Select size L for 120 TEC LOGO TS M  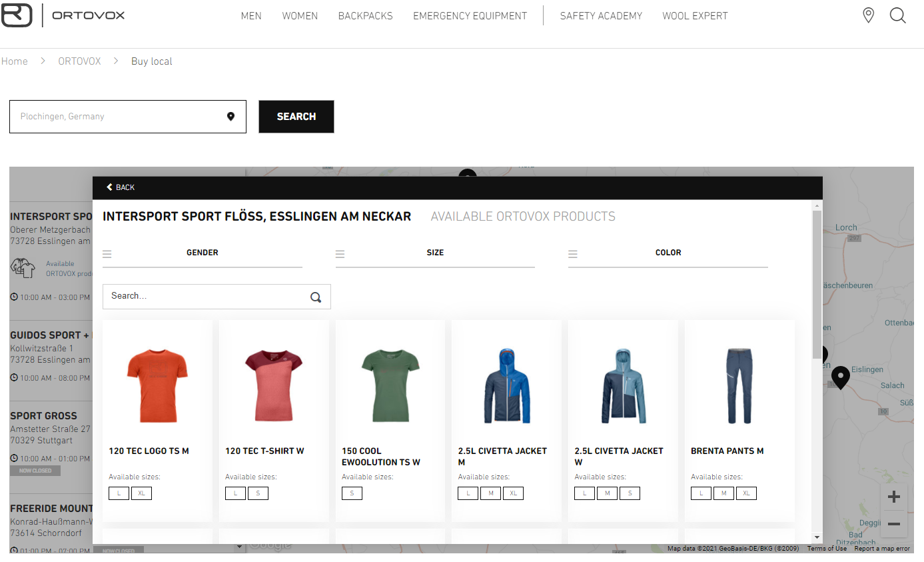point(119,493)
